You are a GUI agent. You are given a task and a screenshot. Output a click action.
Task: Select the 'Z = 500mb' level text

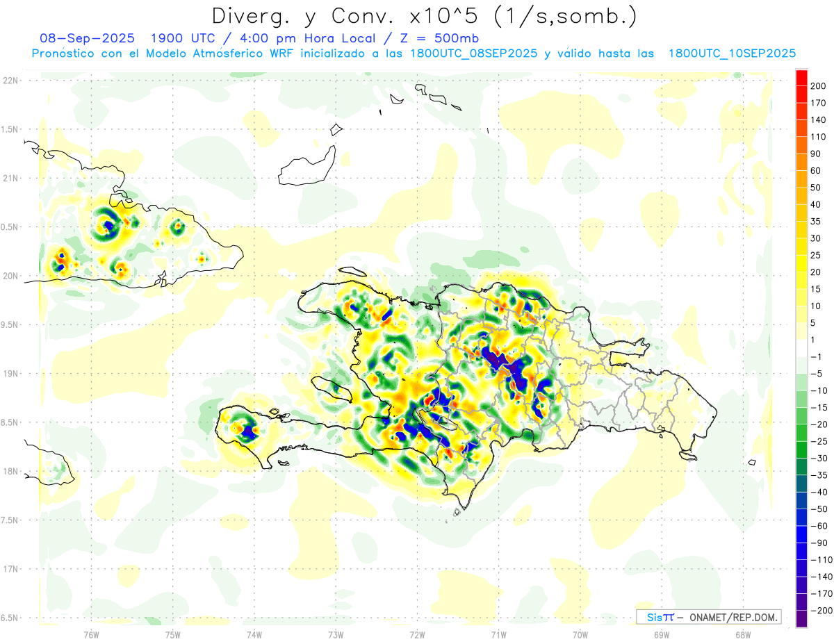coord(439,38)
